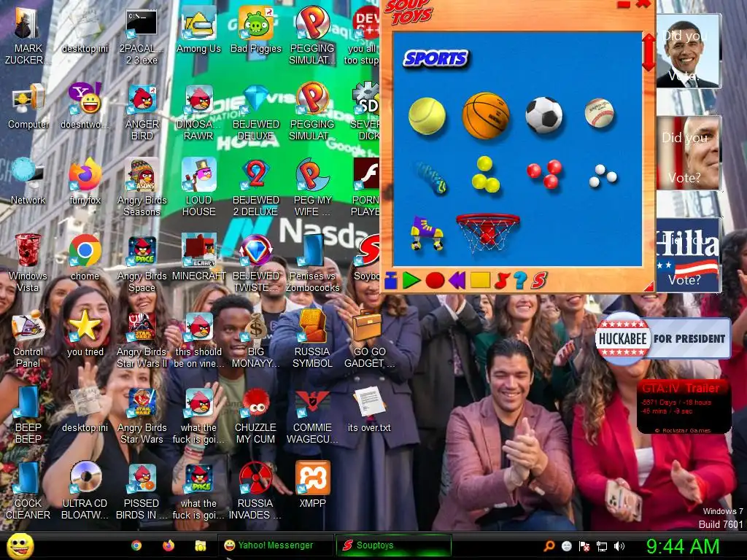Open the PISSED BIRDS IN ... icon
The width and height of the screenshot is (747, 560).
coord(142,490)
